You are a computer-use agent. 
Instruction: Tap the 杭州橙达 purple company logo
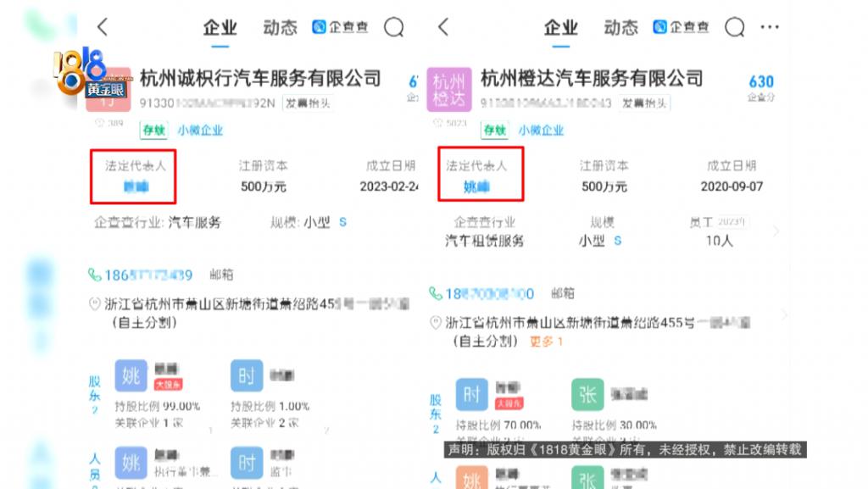449,90
